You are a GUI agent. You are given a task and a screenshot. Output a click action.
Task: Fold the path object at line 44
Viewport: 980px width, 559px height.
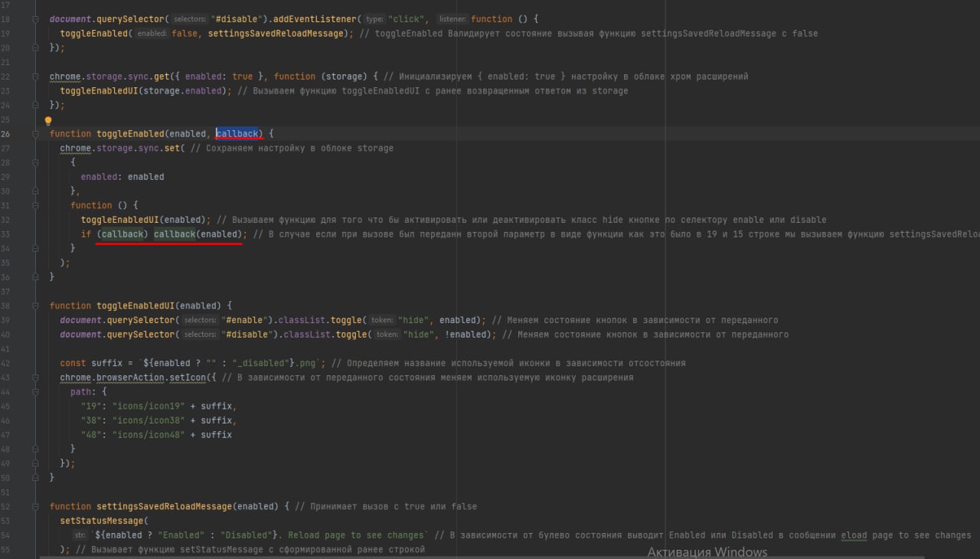pyautogui.click(x=36, y=392)
